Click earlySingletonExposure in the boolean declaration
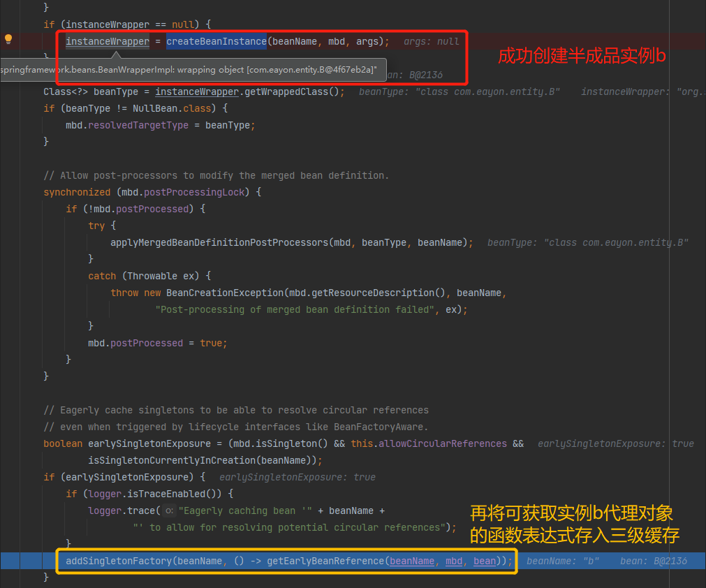Screen dimensions: 706x588 [x=149, y=443]
